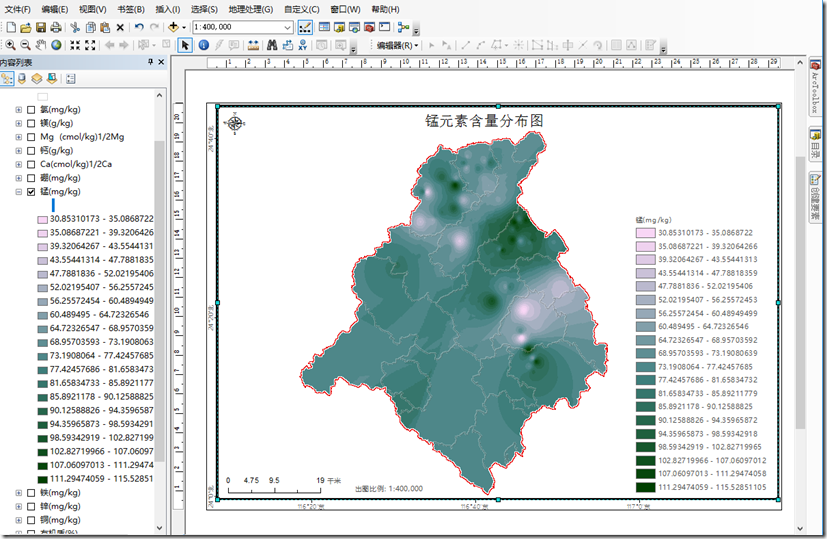The width and height of the screenshot is (827, 539).
Task: Open the 地理处理(G) menu
Action: click(251, 9)
